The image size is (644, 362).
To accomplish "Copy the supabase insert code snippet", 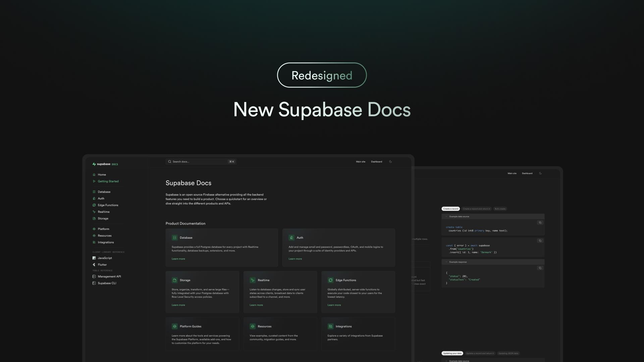I will pos(540,241).
